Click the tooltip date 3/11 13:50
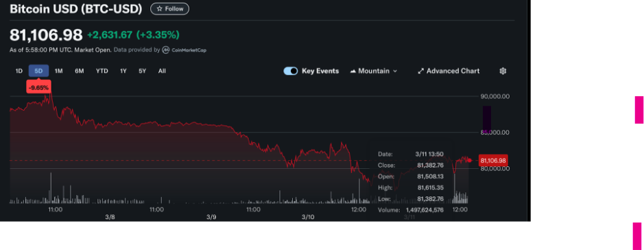Screen dimensions: 644x250 [x=429, y=155]
